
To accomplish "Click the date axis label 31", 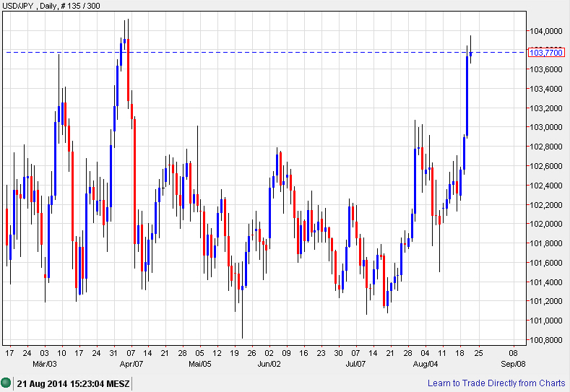I will pos(113,353).
